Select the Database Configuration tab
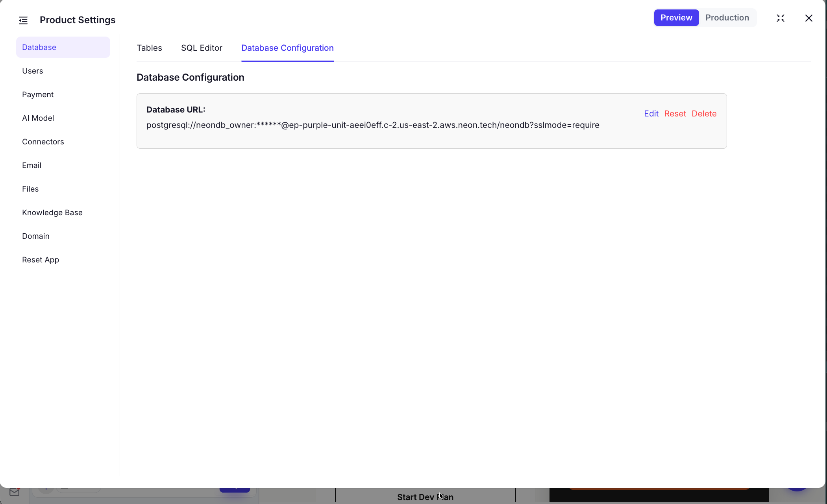 (x=287, y=48)
